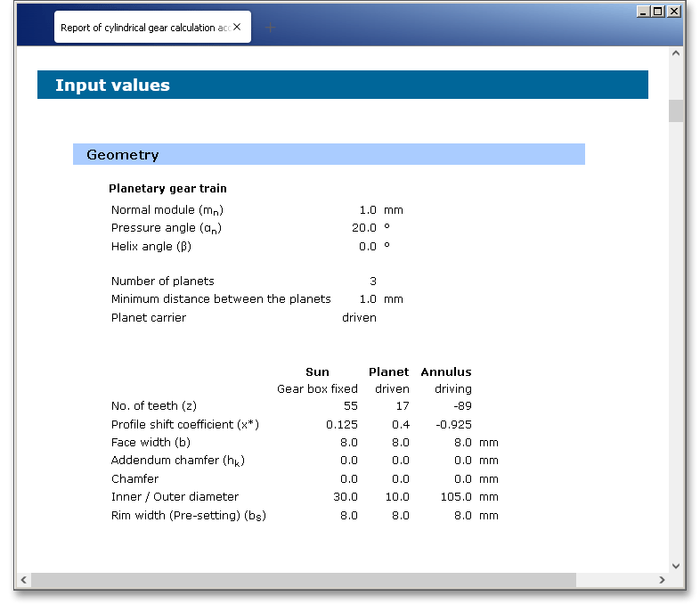Click the vertical scrollbar thumb
Viewport: 700px width, 604px height.
pyautogui.click(x=675, y=110)
